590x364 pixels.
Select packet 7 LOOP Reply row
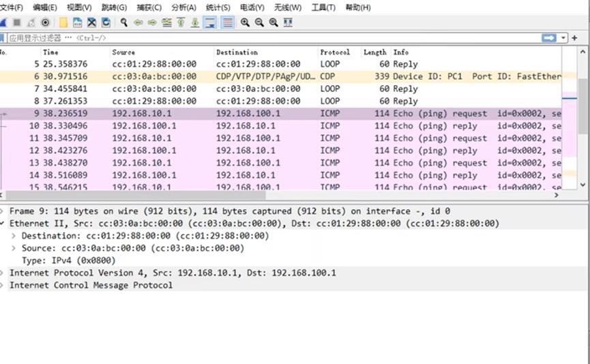281,89
